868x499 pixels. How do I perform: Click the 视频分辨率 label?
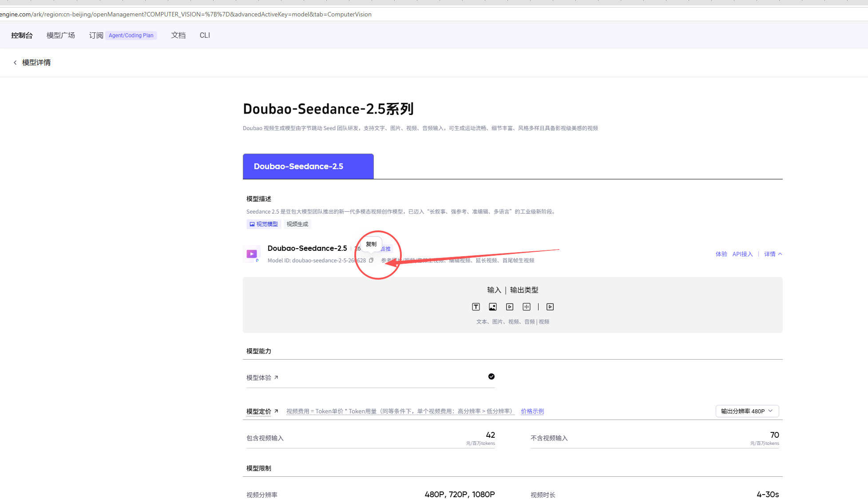click(262, 495)
